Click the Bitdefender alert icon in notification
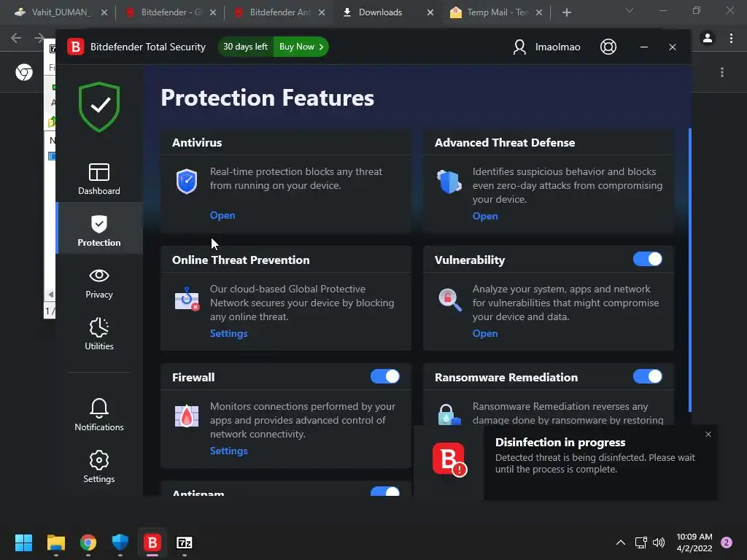 click(449, 459)
